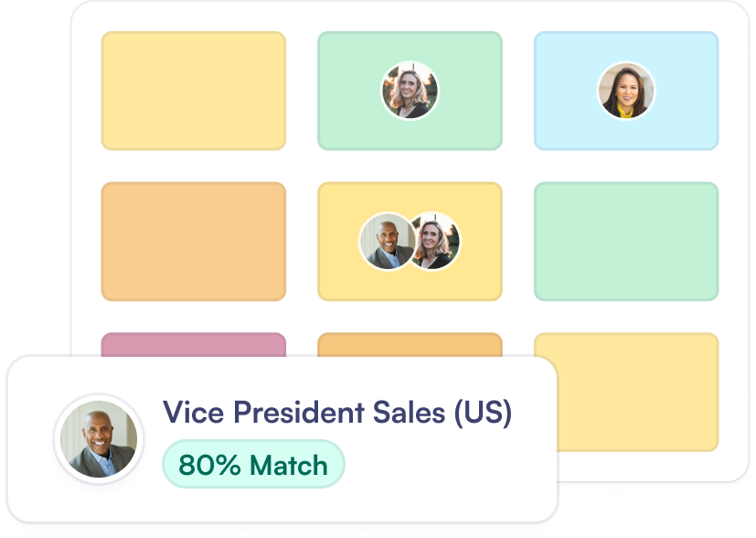This screenshot has height=538, width=756.
Task: Select the empty orange card in the middle-left
Action: [193, 242]
